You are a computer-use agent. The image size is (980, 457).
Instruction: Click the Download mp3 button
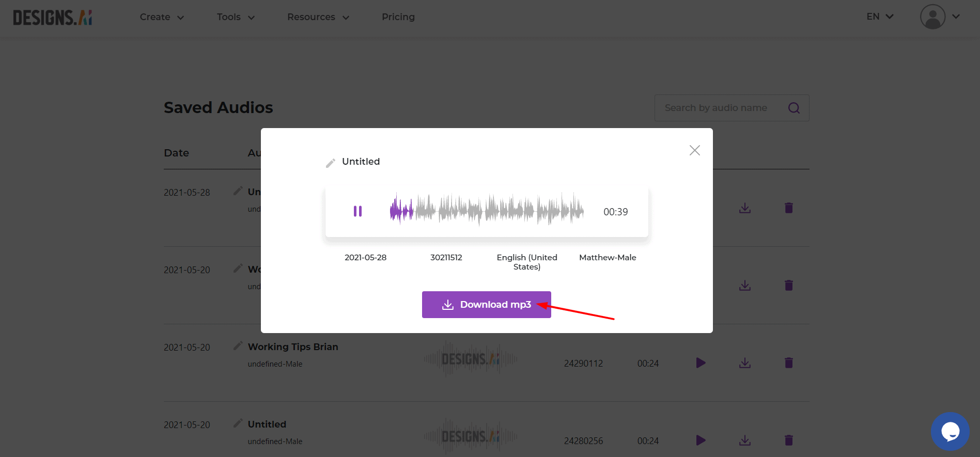pos(486,305)
